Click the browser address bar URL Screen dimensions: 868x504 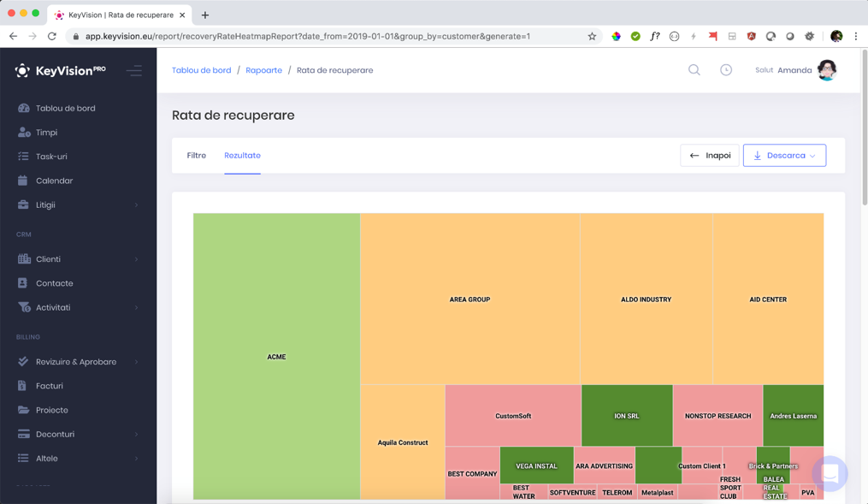(x=308, y=36)
